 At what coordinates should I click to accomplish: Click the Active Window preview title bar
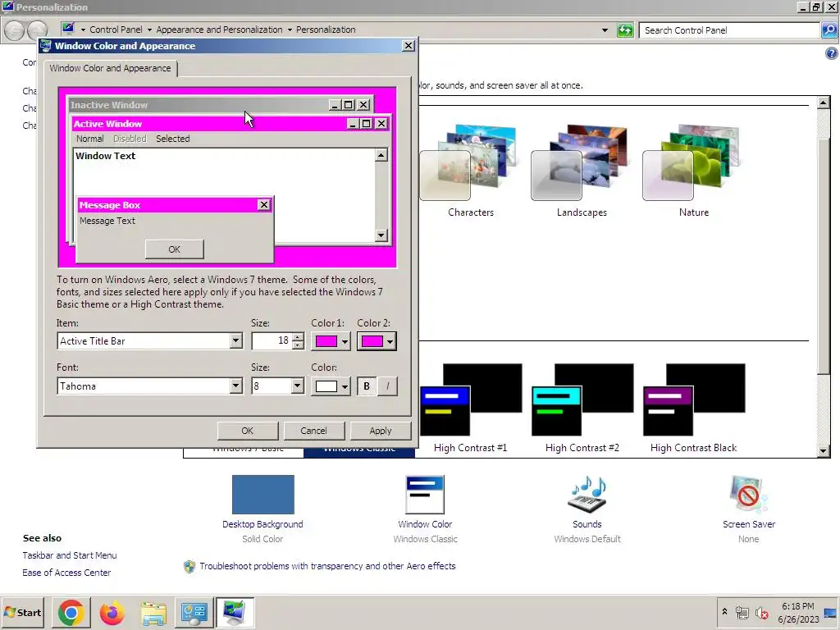pyautogui.click(x=231, y=124)
